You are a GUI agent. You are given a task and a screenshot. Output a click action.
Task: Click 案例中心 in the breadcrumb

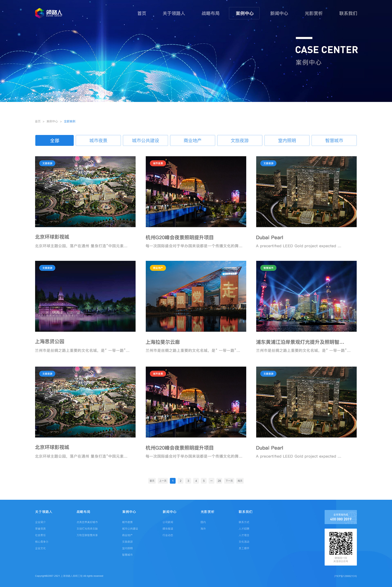coord(52,121)
